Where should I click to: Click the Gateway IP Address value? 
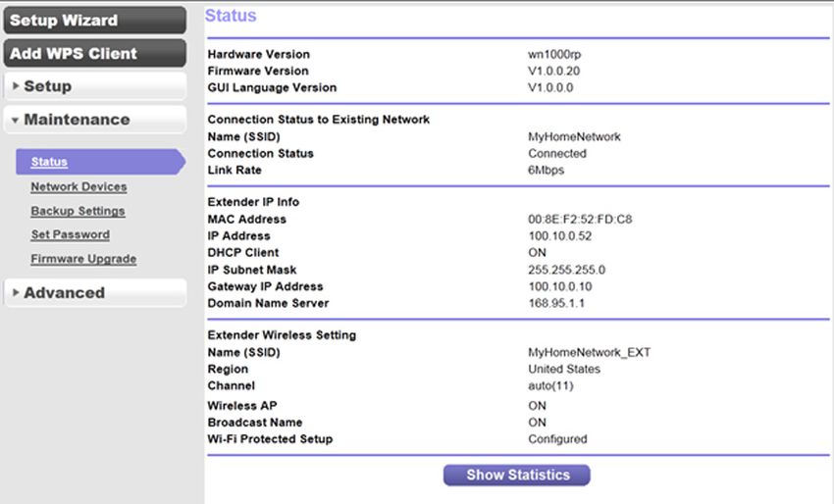[x=559, y=286]
